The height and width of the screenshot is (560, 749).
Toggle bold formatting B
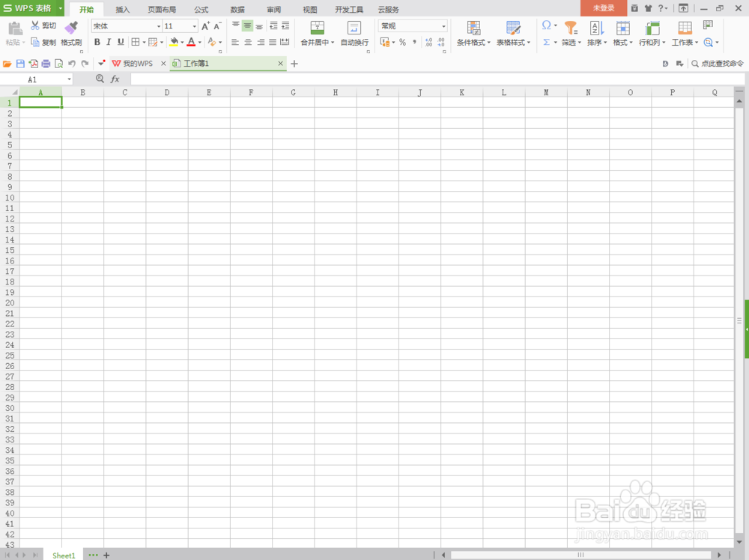click(x=97, y=42)
